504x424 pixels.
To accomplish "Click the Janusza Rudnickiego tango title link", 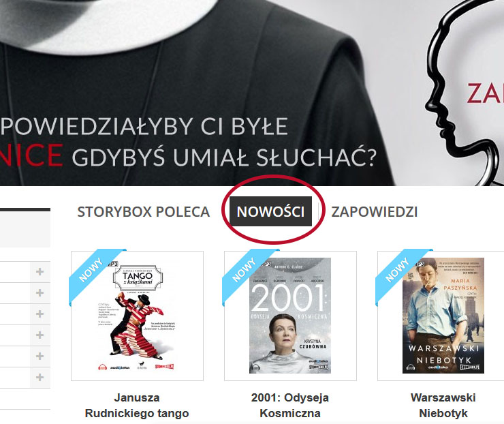I will coord(137,406).
